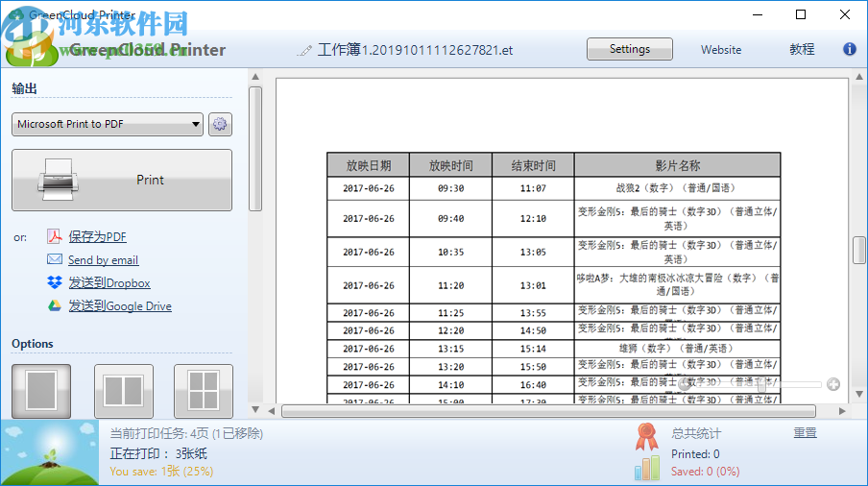
Task: Click the large Print button
Action: pos(122,180)
